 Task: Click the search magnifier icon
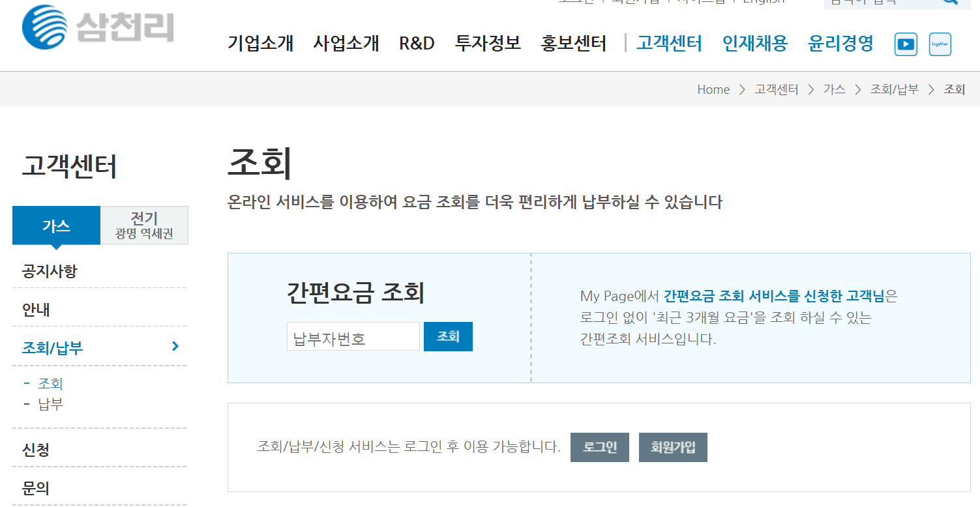coord(949,3)
